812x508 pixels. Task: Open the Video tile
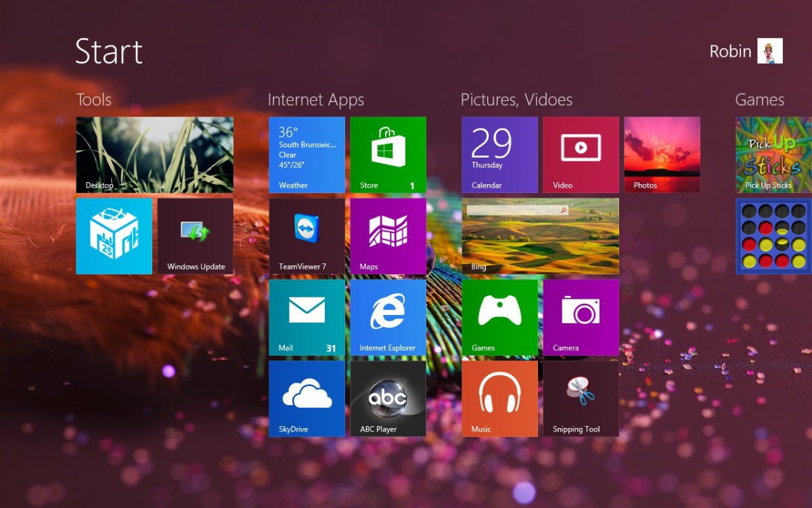coord(581,154)
